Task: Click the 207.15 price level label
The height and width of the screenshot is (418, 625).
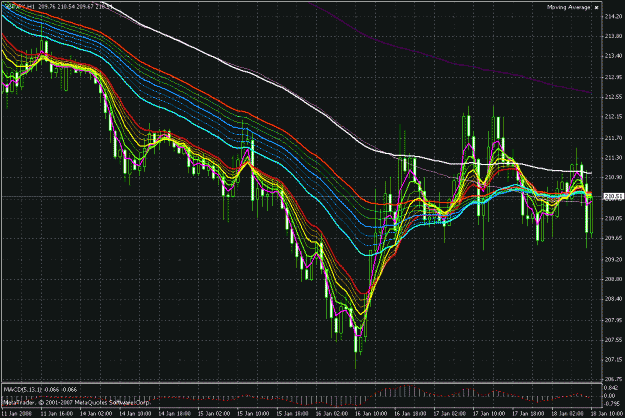Action: [x=614, y=359]
